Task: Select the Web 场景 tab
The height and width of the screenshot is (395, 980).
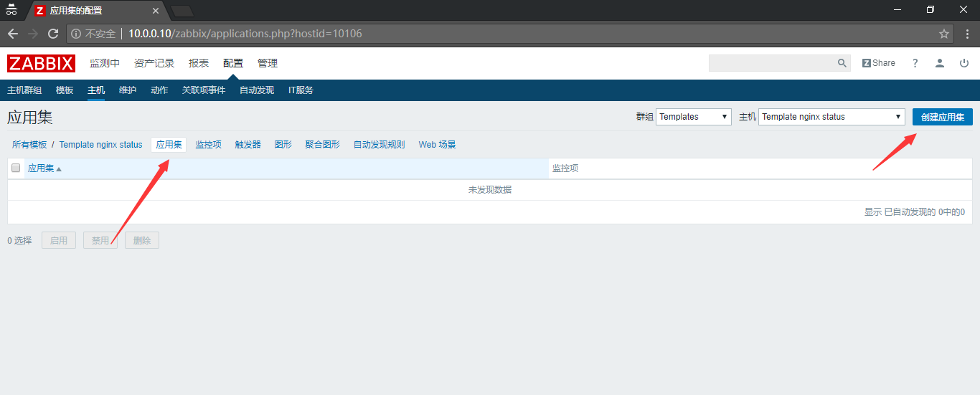Action: [x=438, y=145]
